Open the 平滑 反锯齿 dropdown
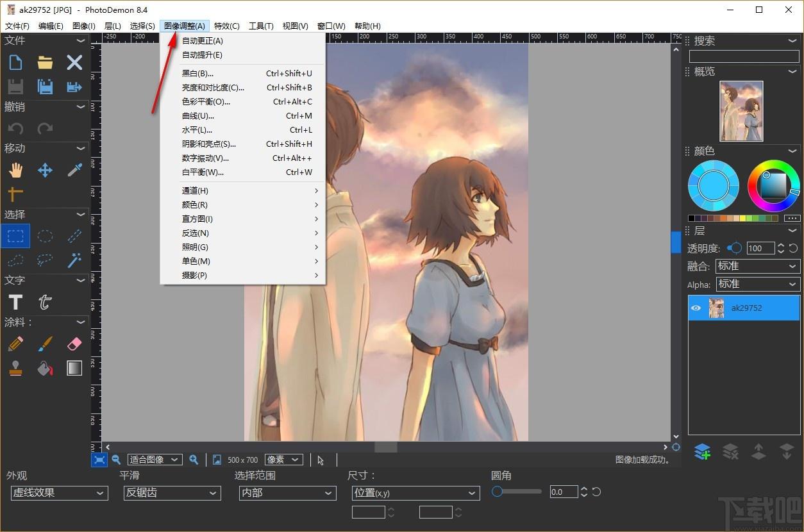Viewport: 804px width, 532px height. tap(172, 493)
